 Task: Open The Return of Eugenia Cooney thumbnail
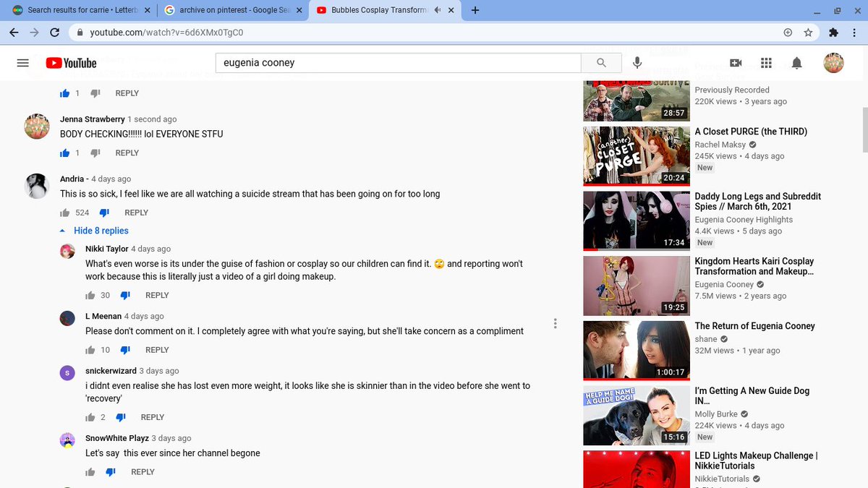coord(637,351)
